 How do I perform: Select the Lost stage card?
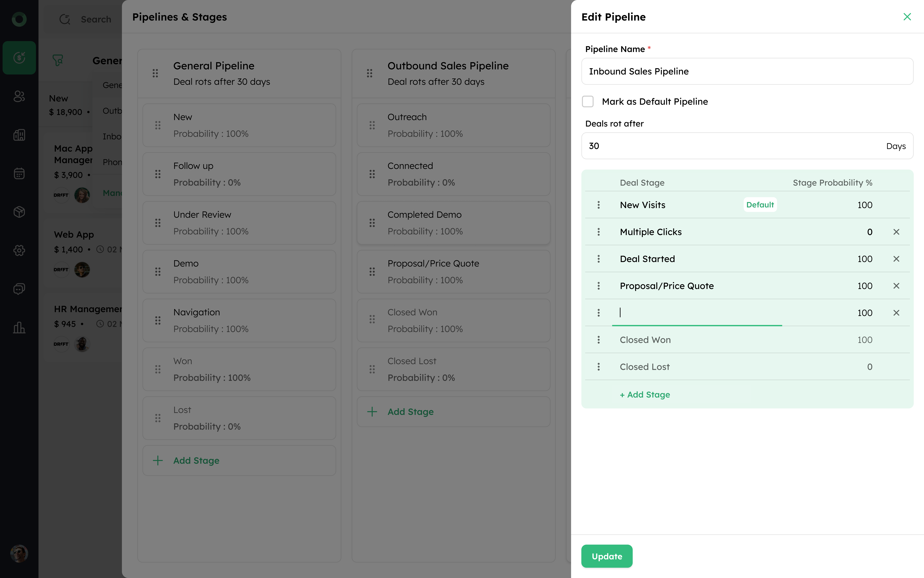point(239,418)
